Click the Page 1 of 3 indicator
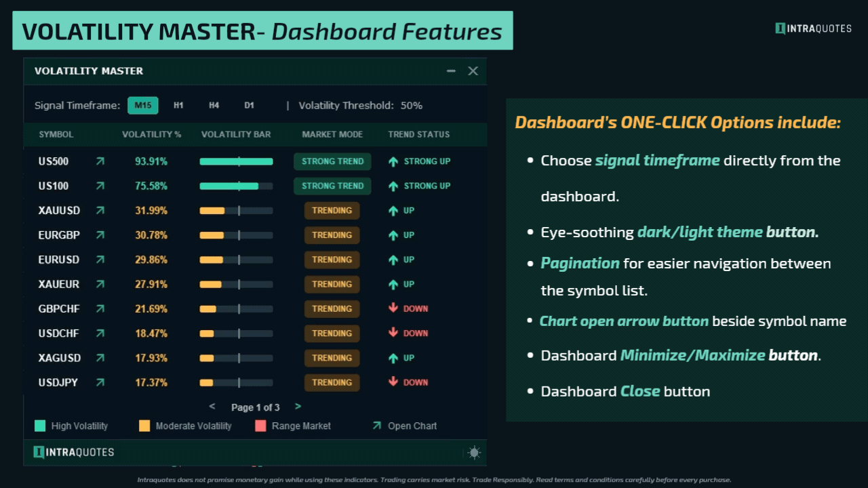Viewport: 868px width, 488px height. [x=256, y=407]
